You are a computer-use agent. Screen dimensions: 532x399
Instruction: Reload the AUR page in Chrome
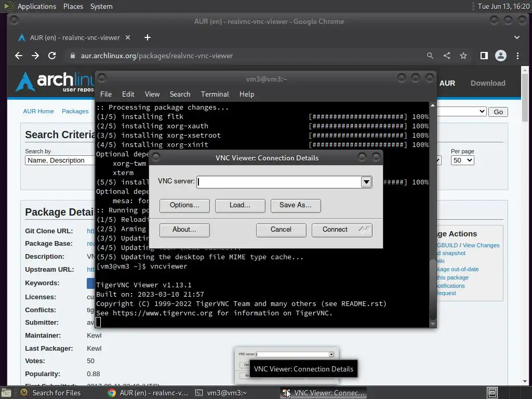pos(52,56)
